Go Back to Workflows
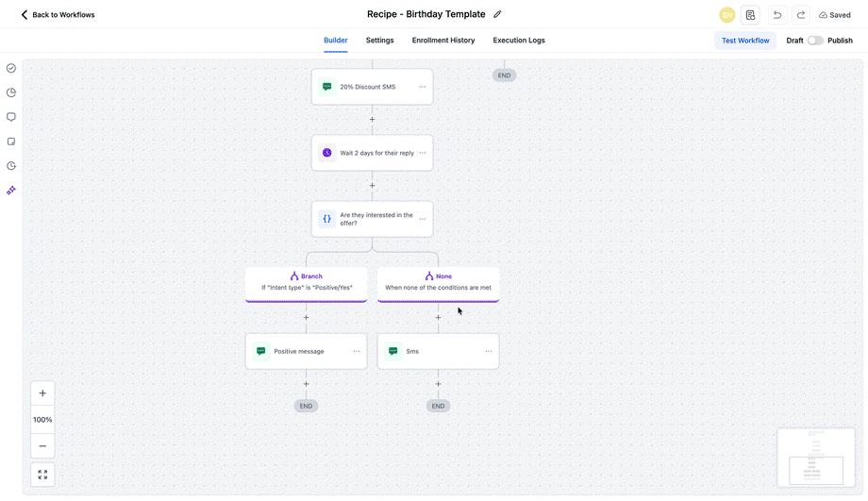 pos(58,15)
